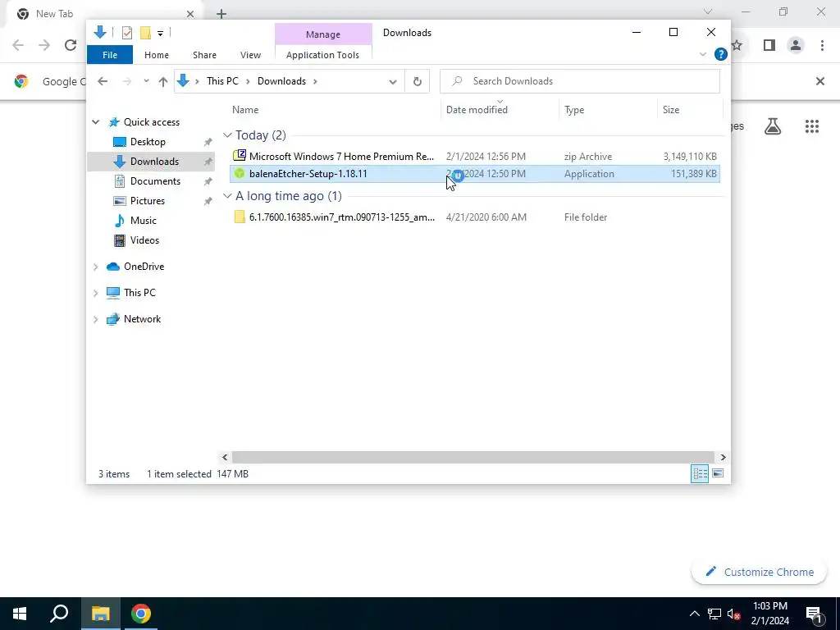Sort by the Name column header
The image size is (840, 630).
point(244,109)
